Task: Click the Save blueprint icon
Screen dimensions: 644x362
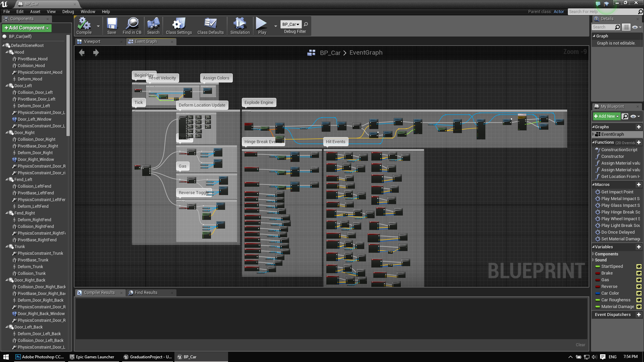Action: click(112, 26)
